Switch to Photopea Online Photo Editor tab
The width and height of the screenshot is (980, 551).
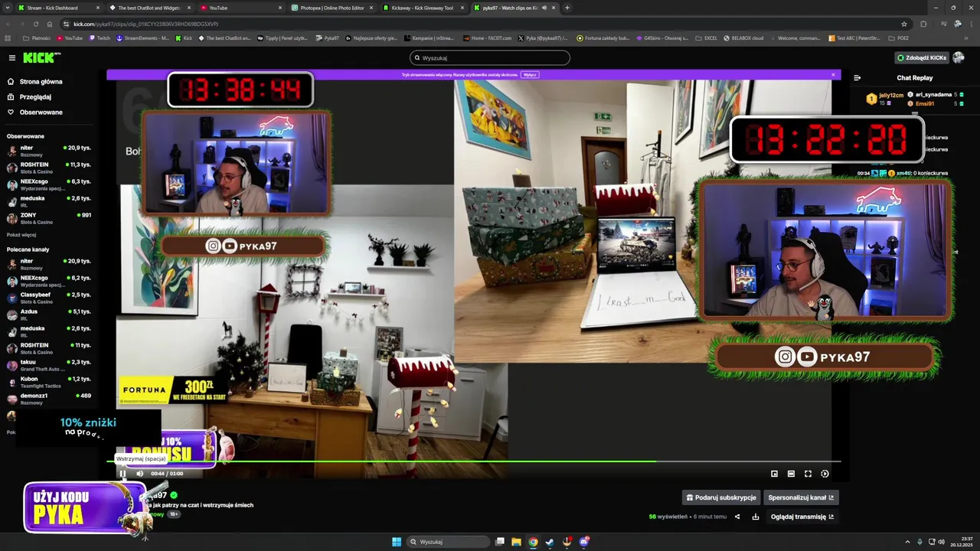(x=331, y=8)
